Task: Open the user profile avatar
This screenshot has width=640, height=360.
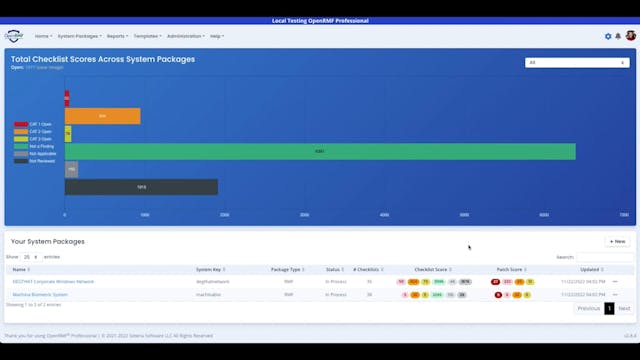Action: (631, 36)
